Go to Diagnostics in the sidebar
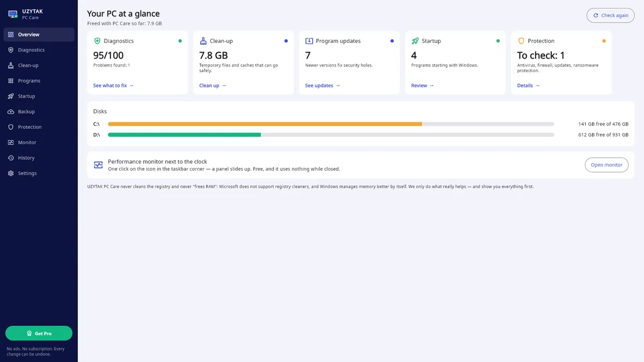Viewport: 644px width, 362px height. coord(39,50)
